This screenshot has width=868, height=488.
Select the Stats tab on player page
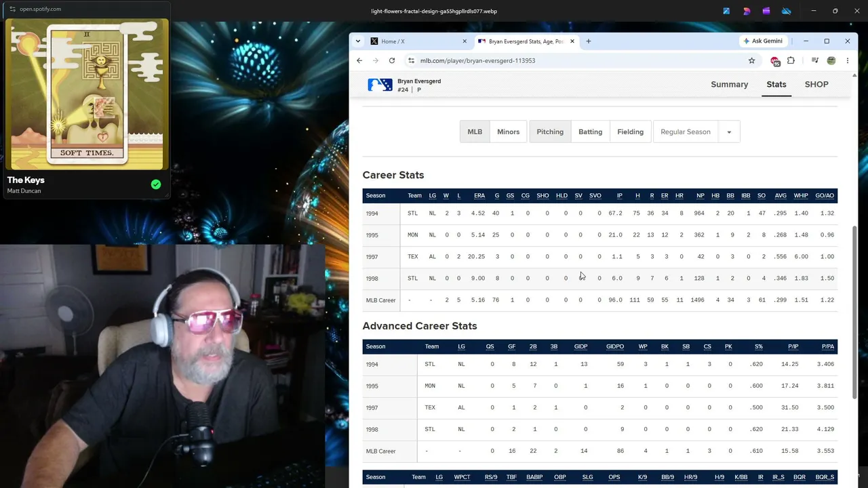coord(776,84)
